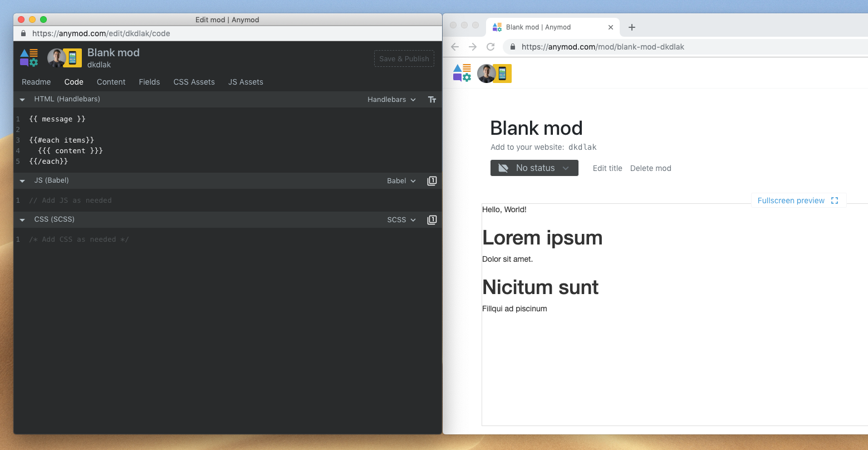Open the Handlebars language dropdown
Viewport: 868px width, 450px height.
(391, 100)
